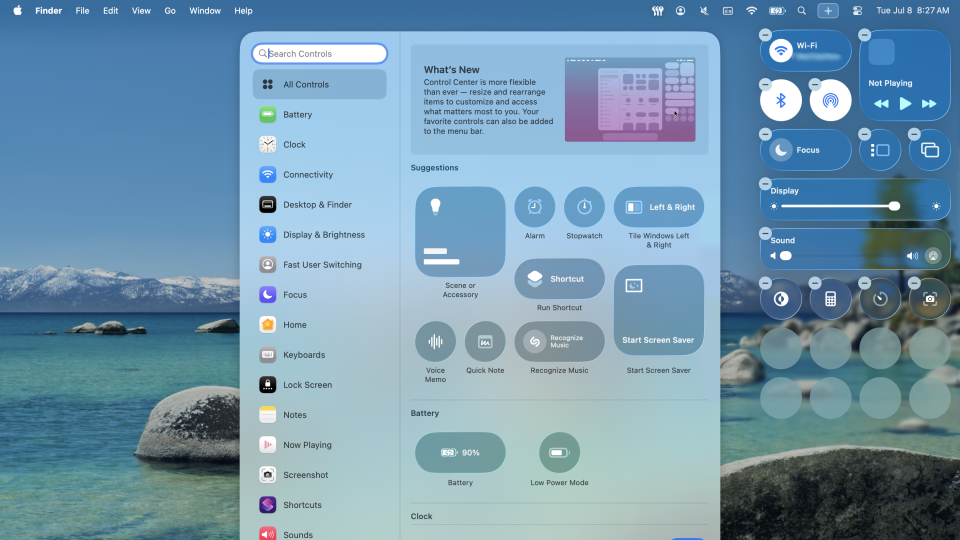Viewport: 960px width, 540px height.
Task: Click the screen capture camera icon
Action: [x=929, y=299]
